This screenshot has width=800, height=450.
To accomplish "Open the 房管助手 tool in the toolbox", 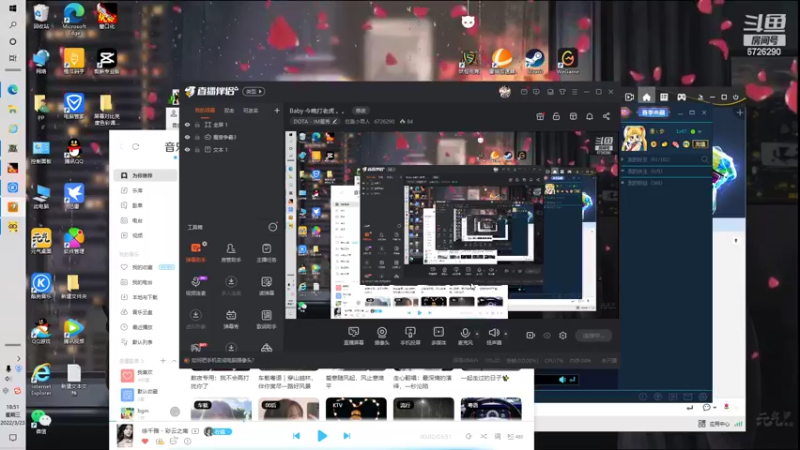I will click(x=231, y=252).
